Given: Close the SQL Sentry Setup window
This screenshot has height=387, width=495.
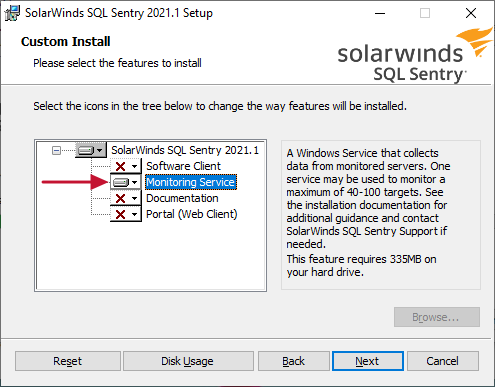Looking at the screenshot, I should point(471,13).
